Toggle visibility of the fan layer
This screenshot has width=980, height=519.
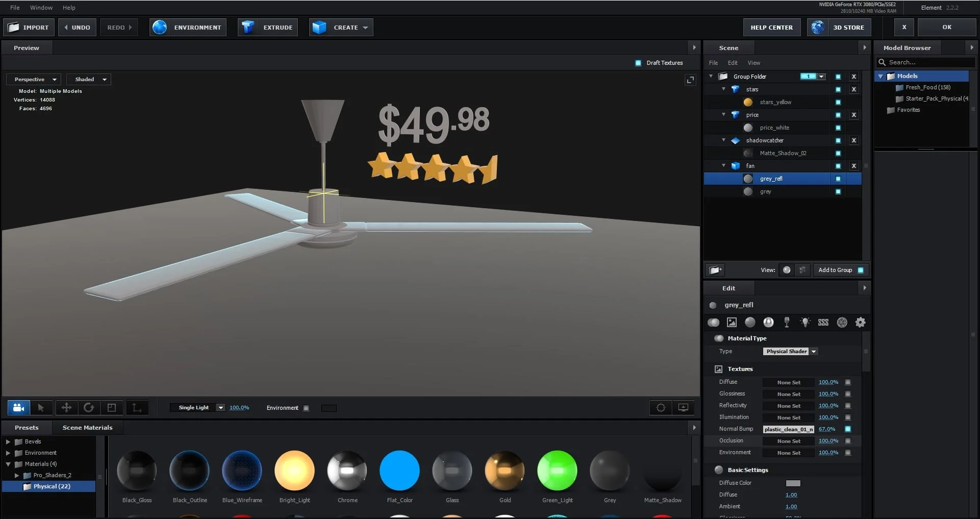tap(838, 166)
